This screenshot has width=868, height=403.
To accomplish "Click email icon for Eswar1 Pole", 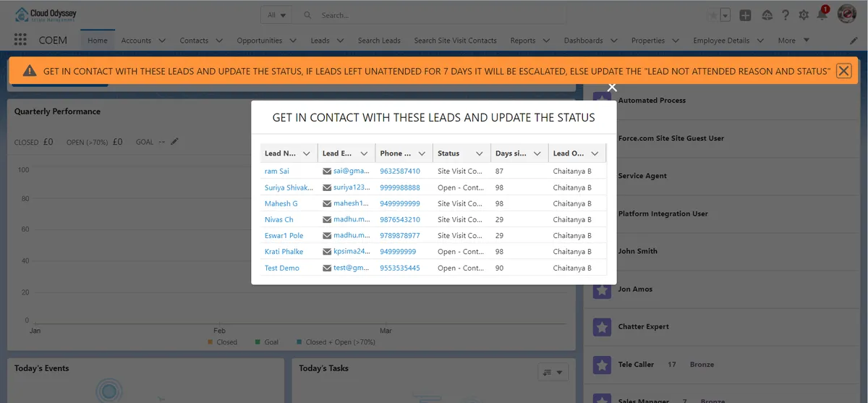I will point(327,235).
